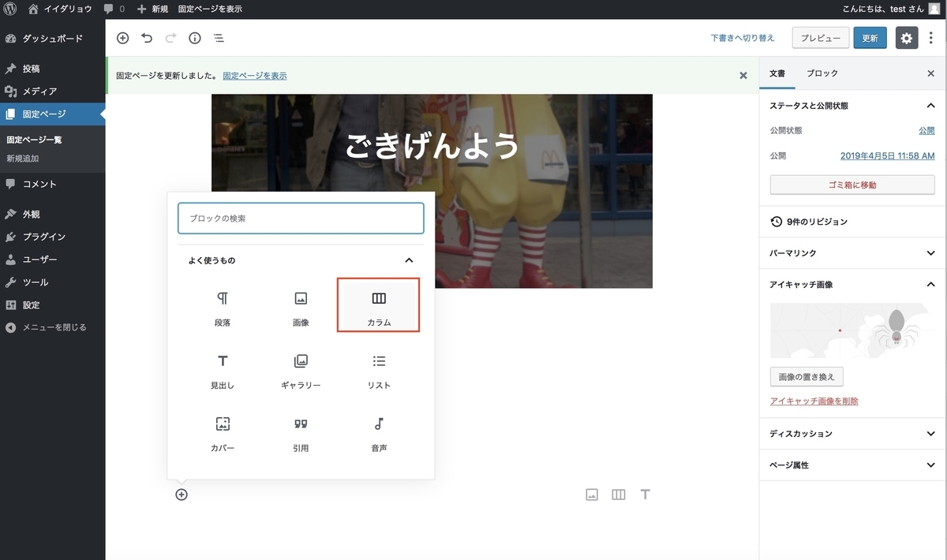Open comments bubble in admin bar

click(x=114, y=9)
